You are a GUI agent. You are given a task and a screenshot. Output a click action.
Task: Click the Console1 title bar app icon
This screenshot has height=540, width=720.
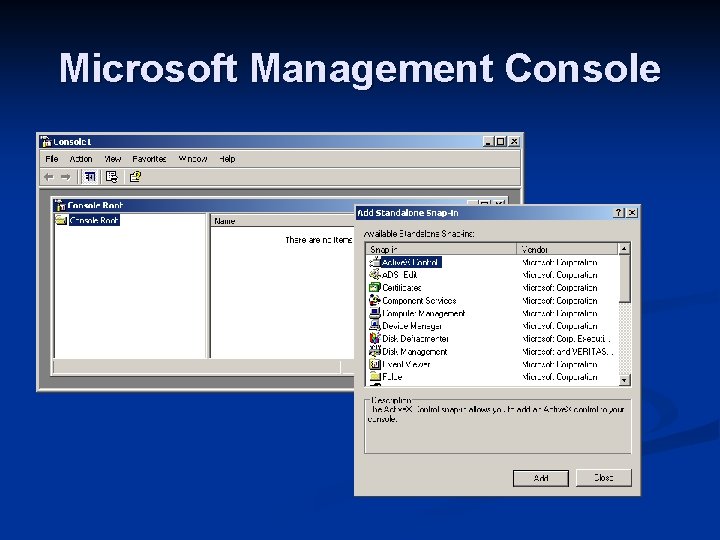pos(46,141)
